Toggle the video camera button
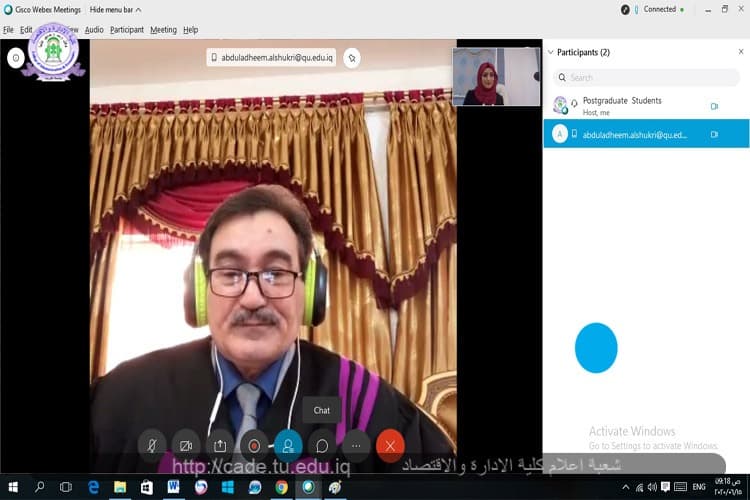The image size is (750, 500). point(186,445)
